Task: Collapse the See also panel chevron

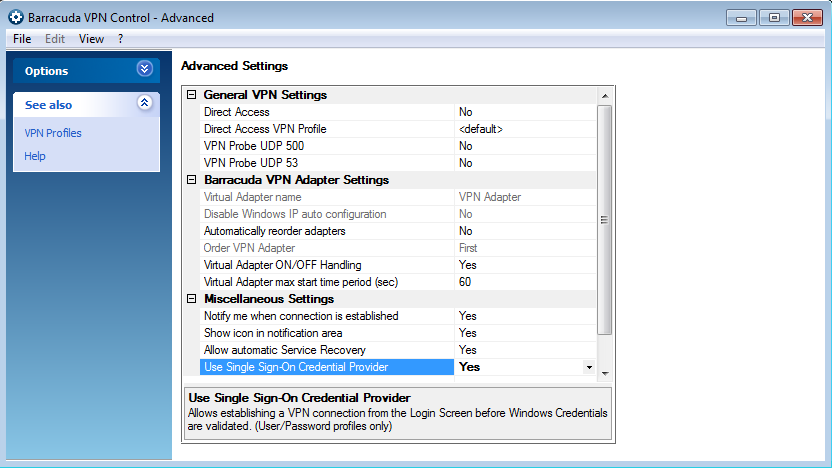Action: point(144,103)
